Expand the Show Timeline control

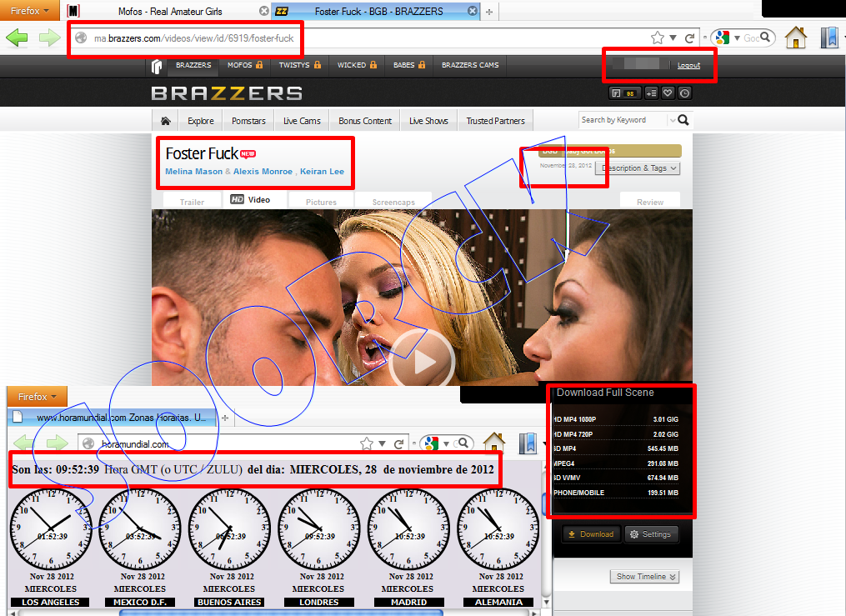(645, 577)
